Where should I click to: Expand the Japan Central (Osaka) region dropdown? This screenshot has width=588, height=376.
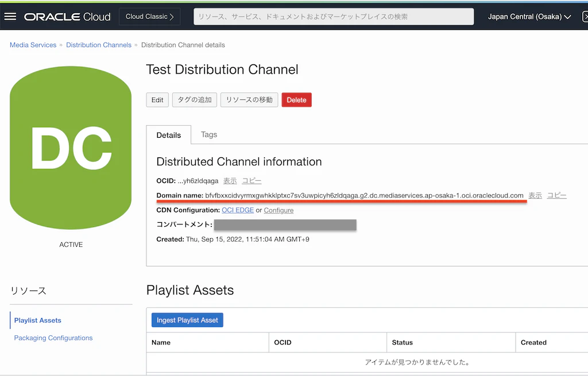pyautogui.click(x=529, y=17)
